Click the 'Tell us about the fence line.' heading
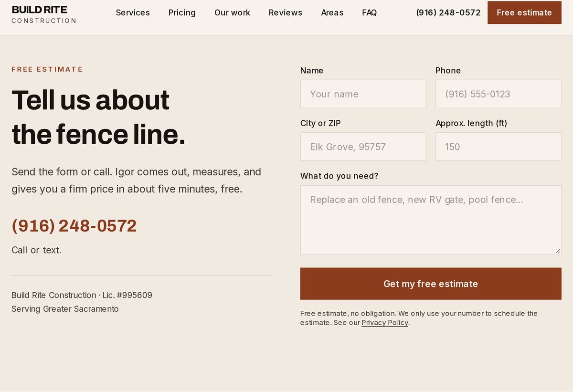This screenshot has width=573, height=392. point(98,117)
